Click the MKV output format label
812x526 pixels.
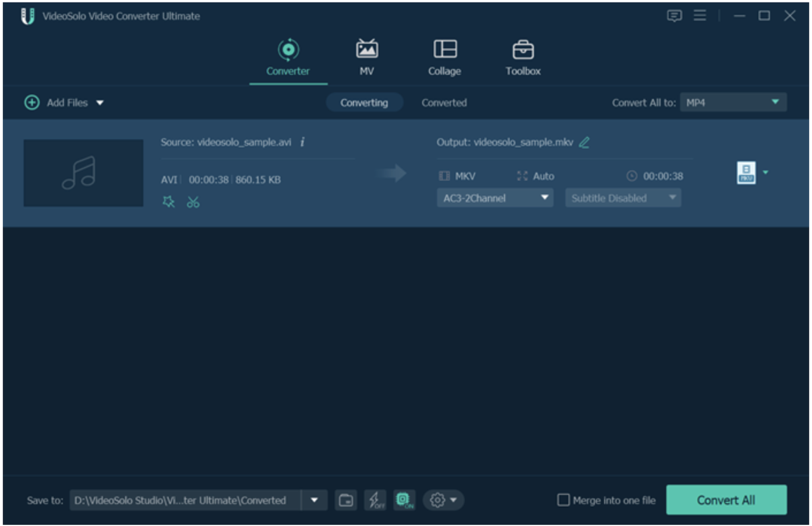tap(465, 176)
